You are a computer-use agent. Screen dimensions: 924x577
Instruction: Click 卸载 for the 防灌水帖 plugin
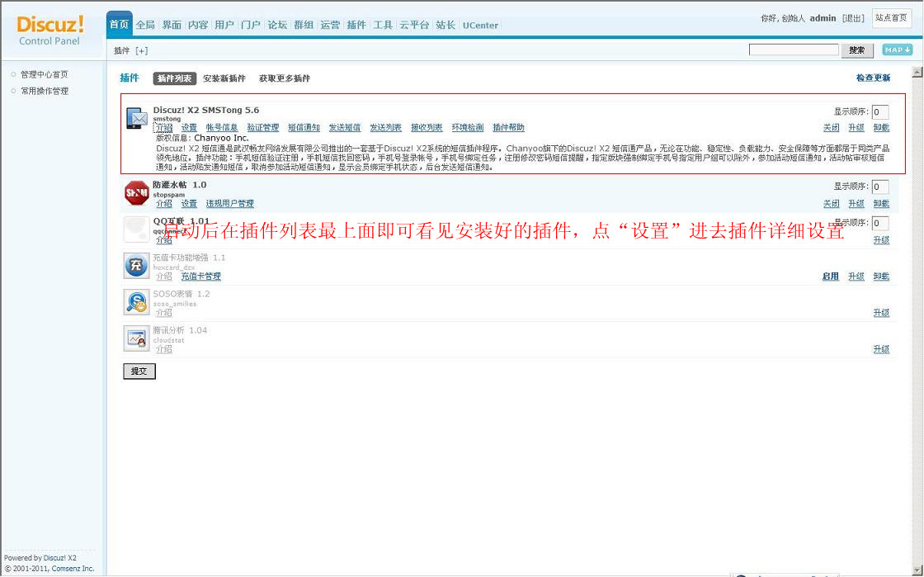point(882,203)
